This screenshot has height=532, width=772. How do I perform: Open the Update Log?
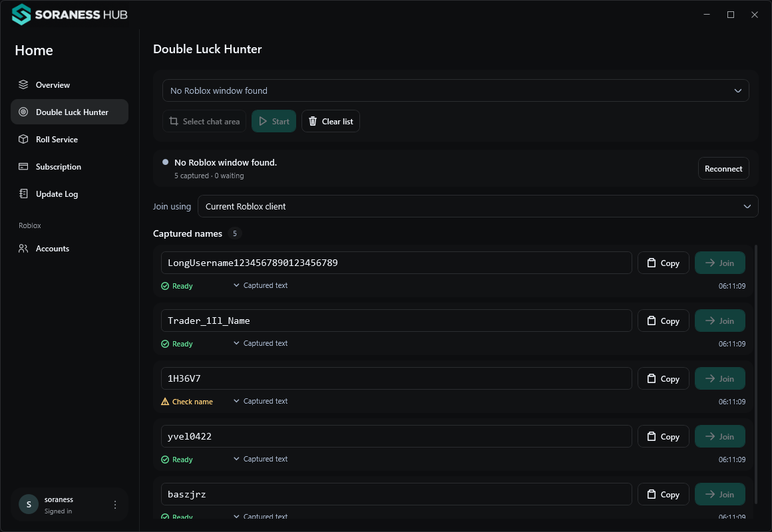[x=69, y=194]
